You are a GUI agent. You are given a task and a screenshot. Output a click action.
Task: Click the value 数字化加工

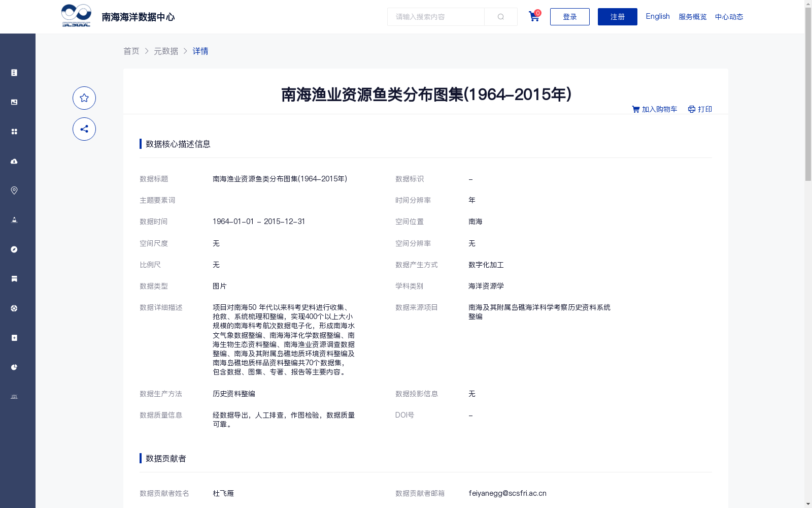point(486,265)
